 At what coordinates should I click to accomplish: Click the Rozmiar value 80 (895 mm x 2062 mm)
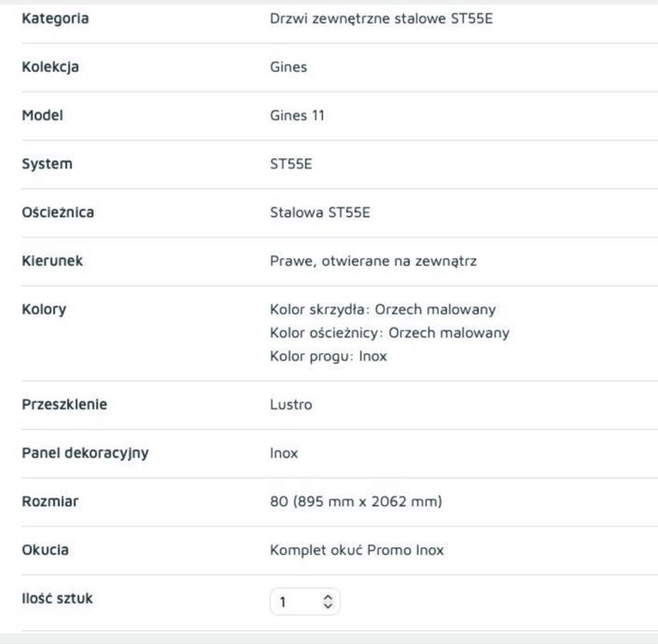click(356, 501)
